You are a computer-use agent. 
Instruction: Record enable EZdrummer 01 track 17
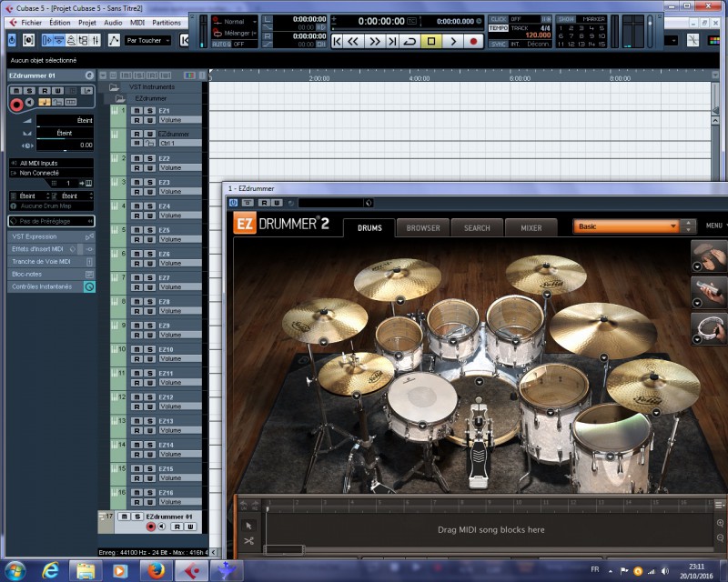(x=150, y=527)
